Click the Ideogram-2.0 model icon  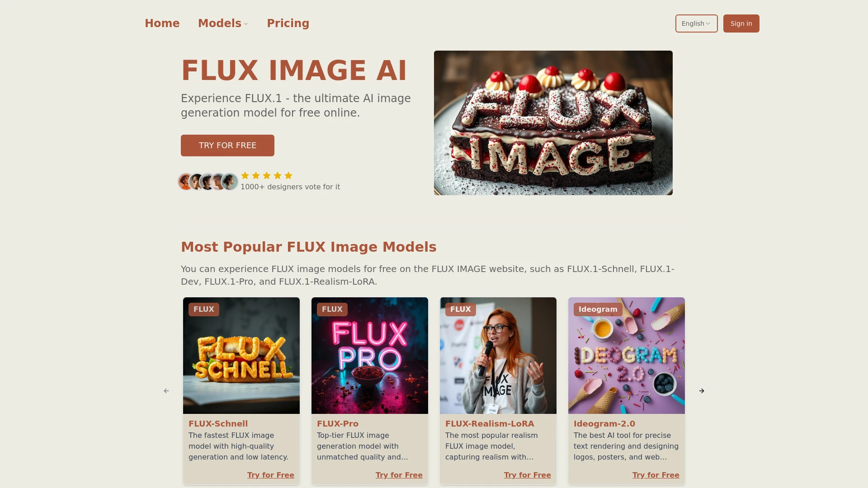click(627, 355)
